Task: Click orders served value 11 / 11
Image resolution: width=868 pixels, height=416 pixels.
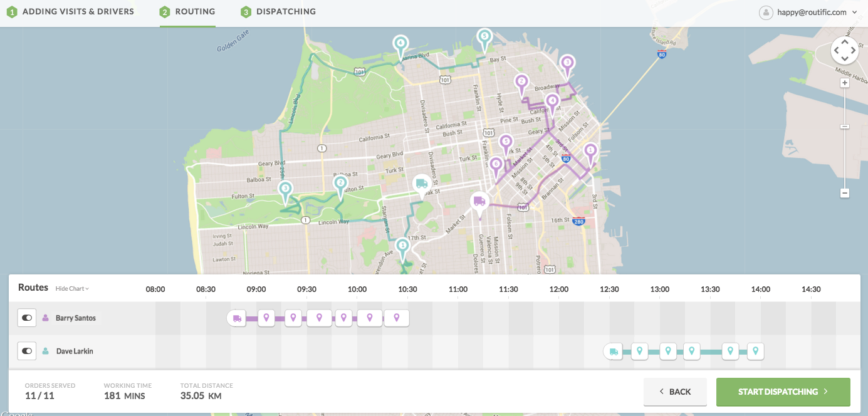Action: 39,396
